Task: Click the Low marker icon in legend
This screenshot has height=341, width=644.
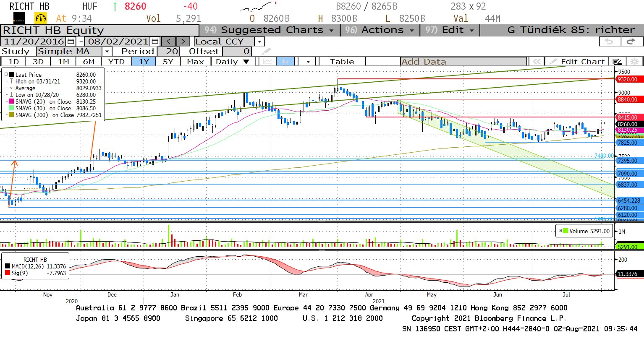Action: [12, 95]
